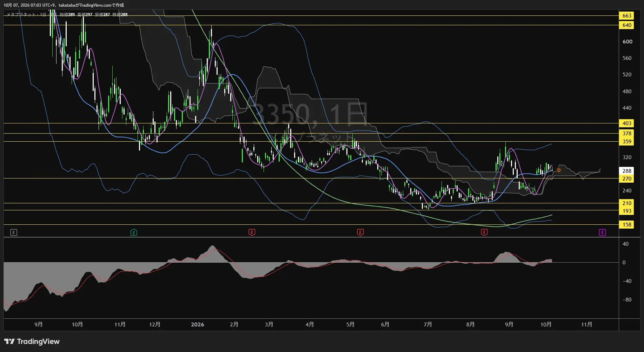
Task: Click the 403 horizontal line price tag
Action: (x=627, y=123)
